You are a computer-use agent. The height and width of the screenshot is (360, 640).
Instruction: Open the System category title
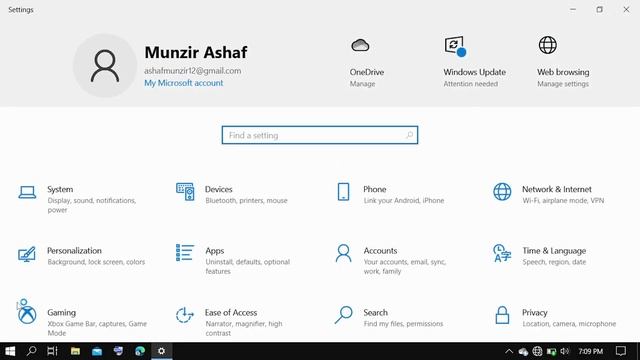coord(60,189)
